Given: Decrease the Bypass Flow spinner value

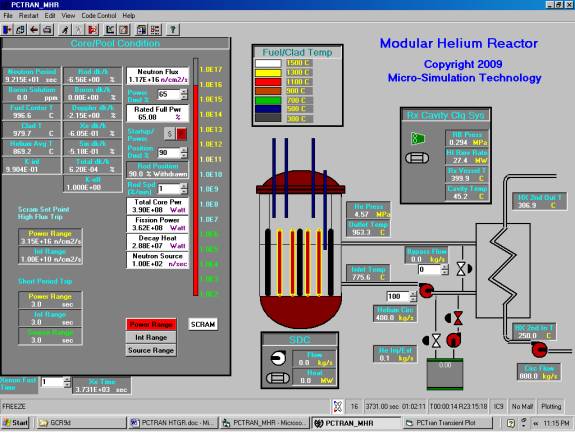Looking at the screenshot, I should (445, 272).
